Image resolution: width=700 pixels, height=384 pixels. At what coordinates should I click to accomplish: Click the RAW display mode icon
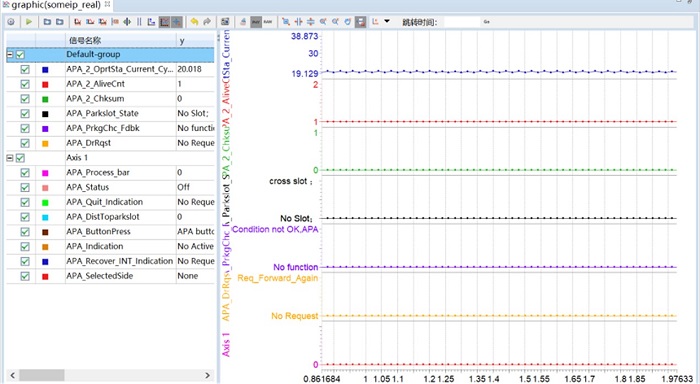click(268, 21)
